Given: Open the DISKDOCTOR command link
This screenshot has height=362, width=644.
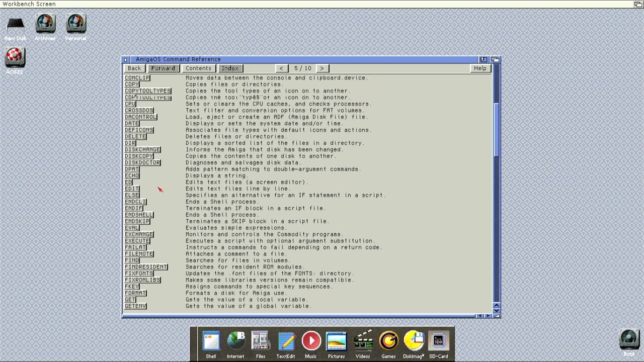Looking at the screenshot, I should point(142,163).
